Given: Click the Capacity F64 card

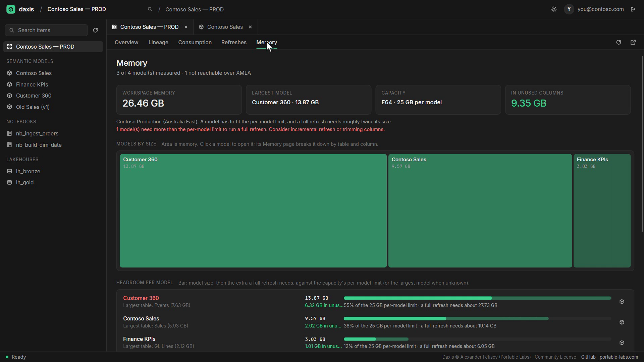Looking at the screenshot, I should [x=438, y=100].
